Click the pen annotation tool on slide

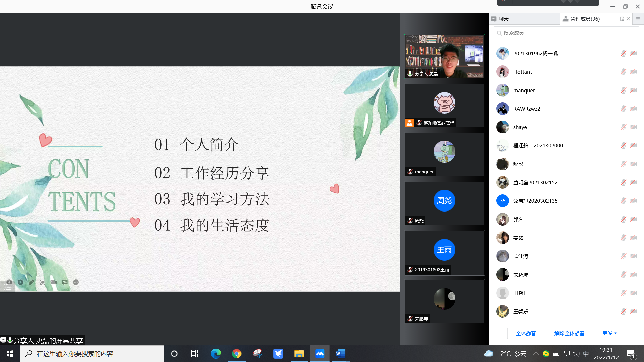click(31, 282)
